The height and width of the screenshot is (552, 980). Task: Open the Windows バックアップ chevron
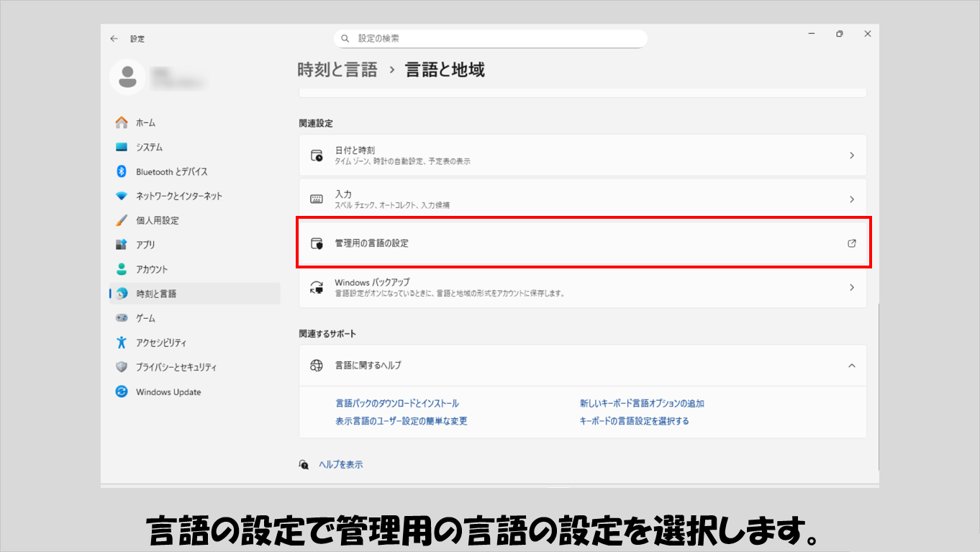click(852, 287)
